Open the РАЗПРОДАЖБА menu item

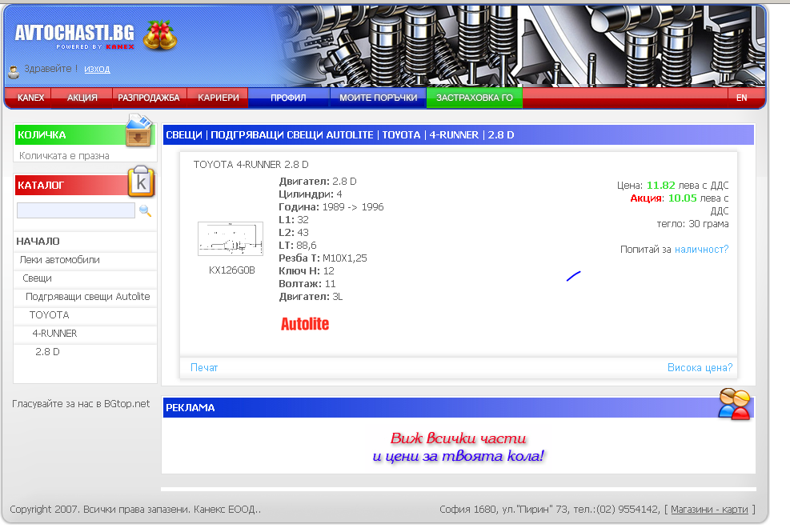[149, 98]
